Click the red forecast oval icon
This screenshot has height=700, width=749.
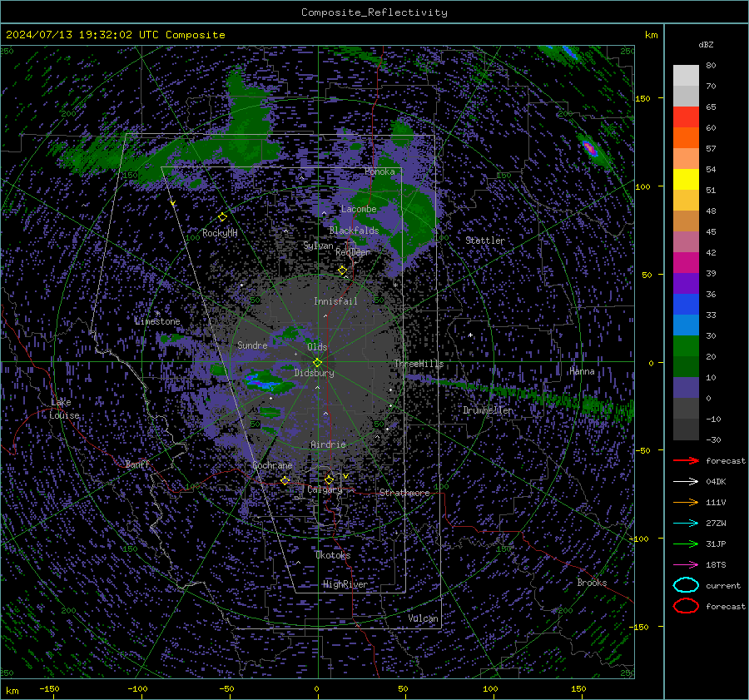(686, 606)
